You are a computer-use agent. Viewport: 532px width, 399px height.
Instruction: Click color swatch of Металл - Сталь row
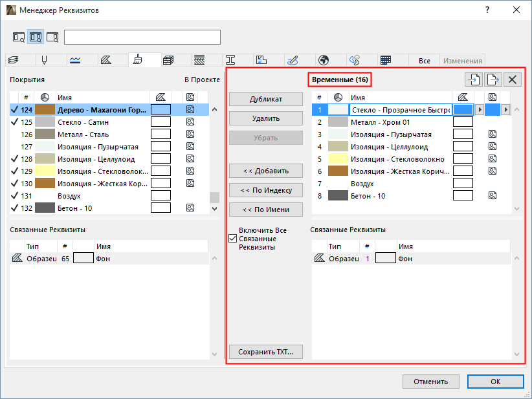[45, 135]
